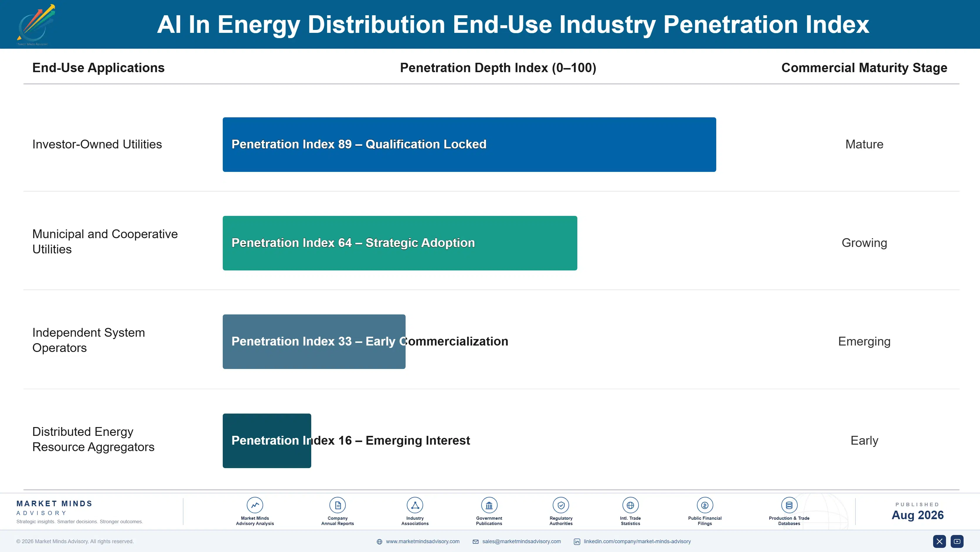The width and height of the screenshot is (980, 552).
Task: Click the LinkedIn icon in footer
Action: (577, 542)
